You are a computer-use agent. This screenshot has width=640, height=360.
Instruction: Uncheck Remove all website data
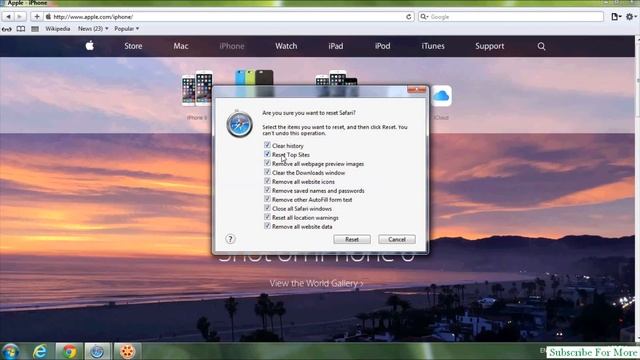tap(267, 226)
